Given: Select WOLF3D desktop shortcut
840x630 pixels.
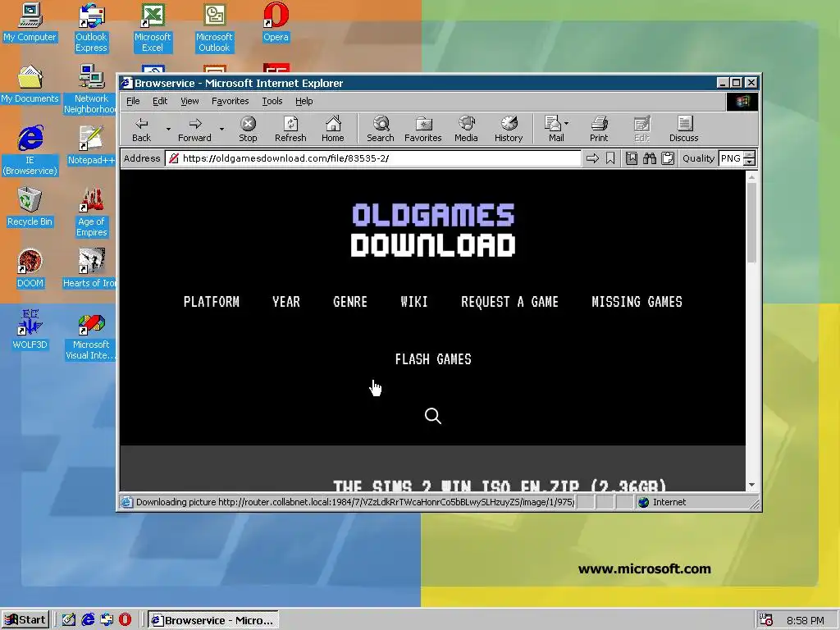Looking at the screenshot, I should (30, 330).
